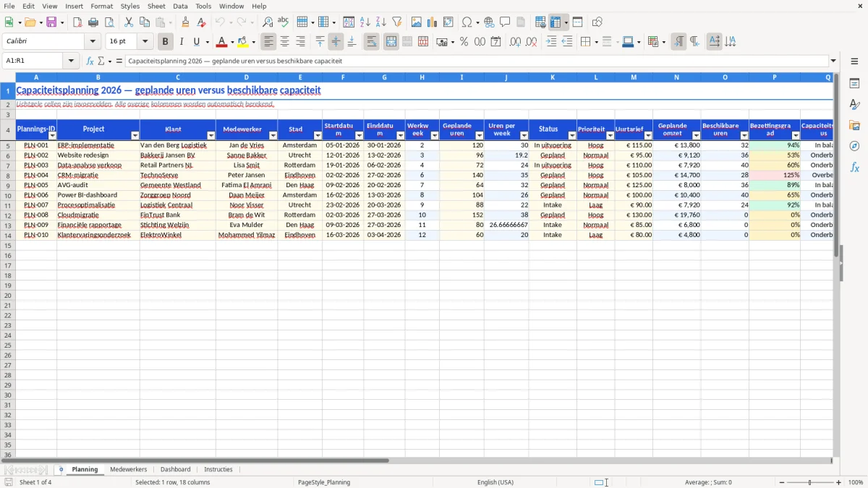
Task: Open Prioriteit column filter dropdown
Action: pos(610,136)
